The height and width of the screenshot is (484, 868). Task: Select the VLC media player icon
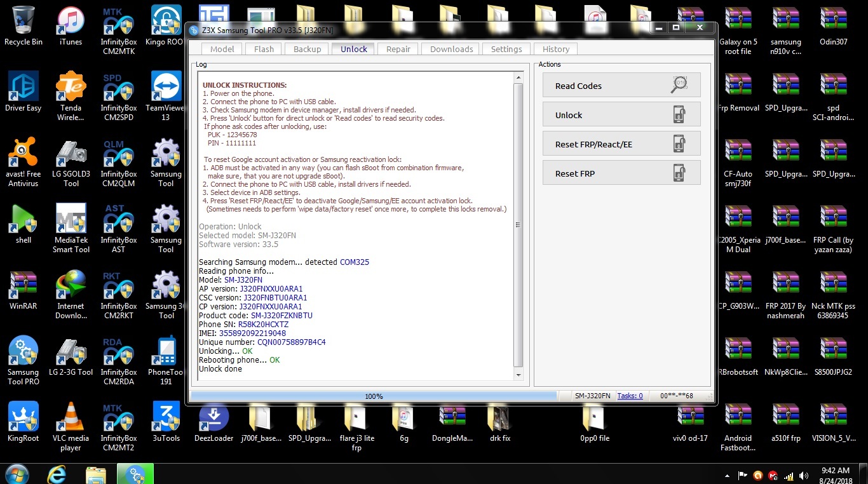pos(71,426)
